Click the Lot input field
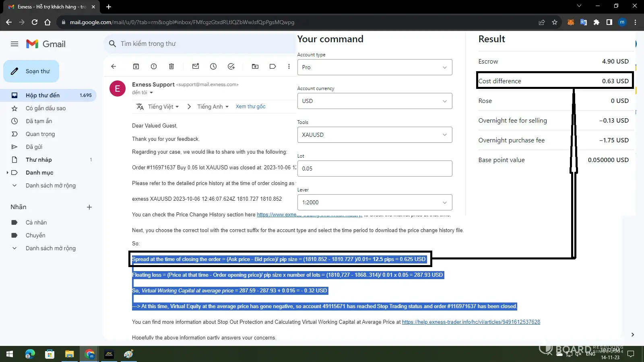 (x=374, y=169)
